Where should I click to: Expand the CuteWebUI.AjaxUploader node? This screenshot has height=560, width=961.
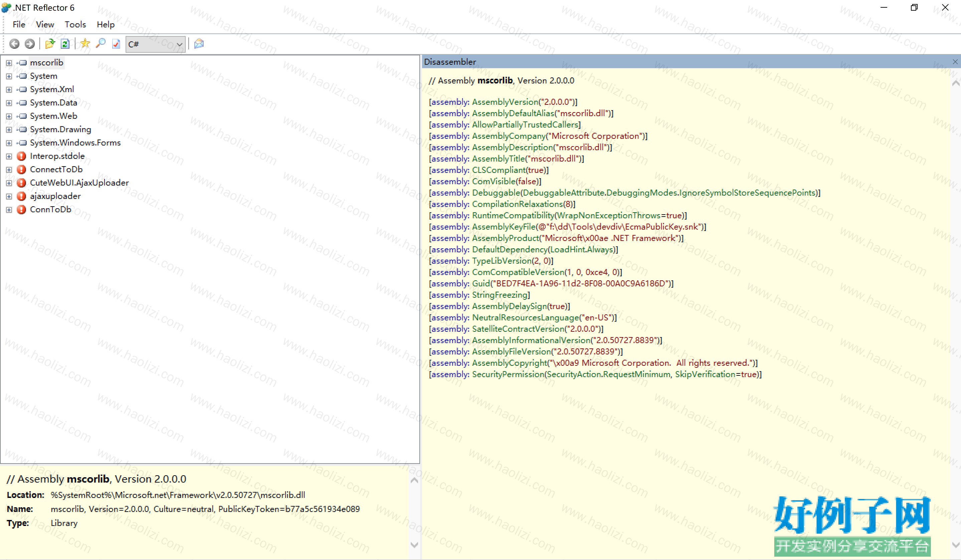[x=9, y=183]
